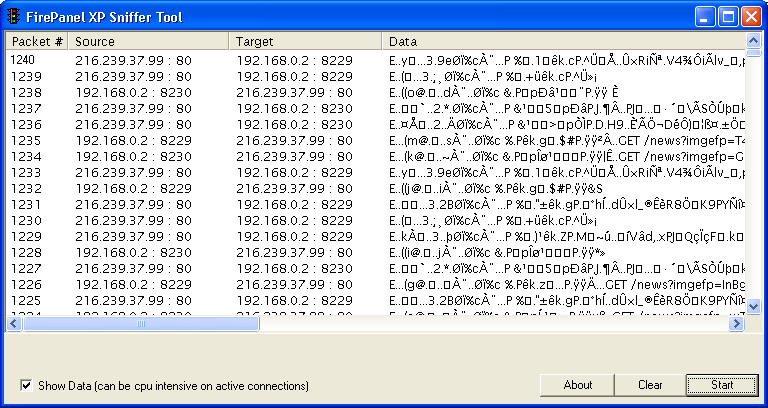Select packet row 1232
This screenshot has width=768, height=408.
(x=376, y=189)
